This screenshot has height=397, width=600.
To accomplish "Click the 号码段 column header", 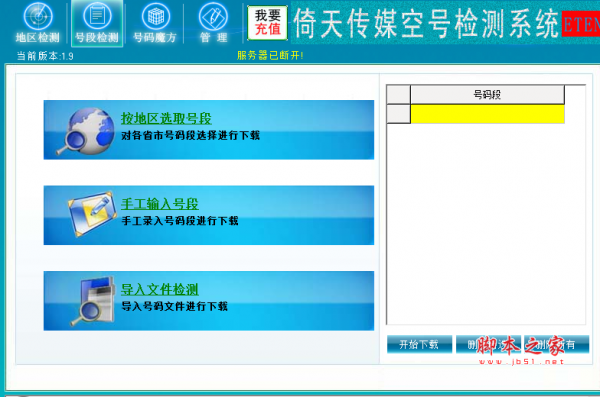I will pyautogui.click(x=487, y=94).
